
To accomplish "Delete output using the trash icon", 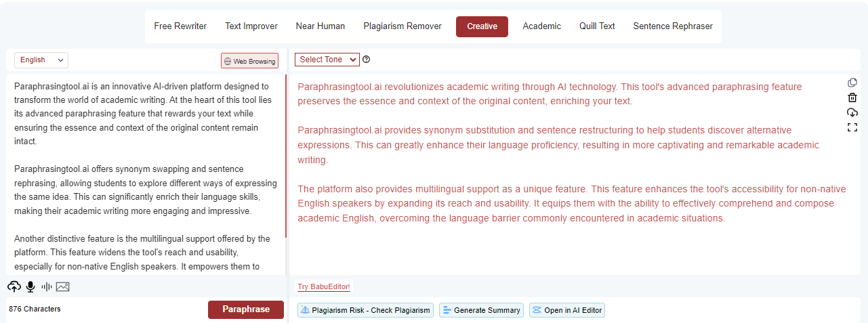I will (852, 98).
